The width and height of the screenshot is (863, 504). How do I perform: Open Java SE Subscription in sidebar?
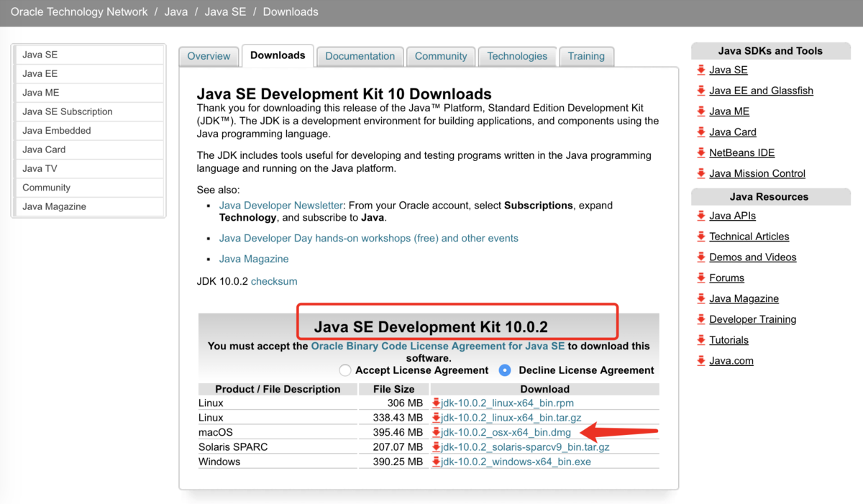coord(90,111)
